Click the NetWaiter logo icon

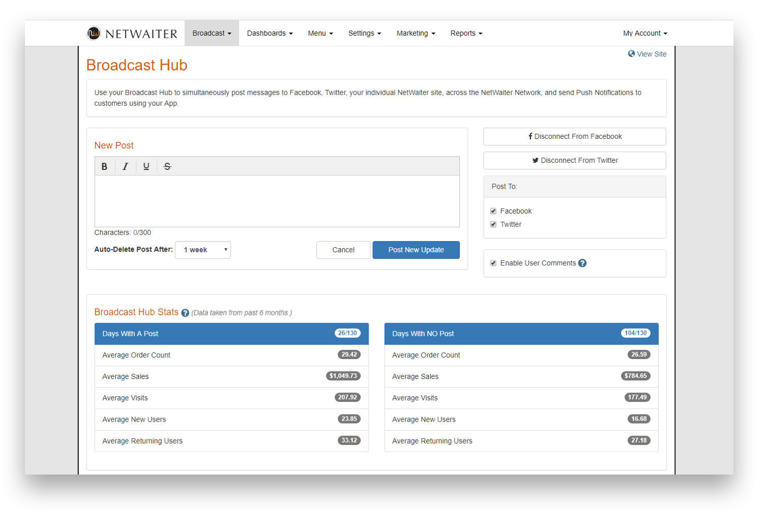(x=94, y=33)
